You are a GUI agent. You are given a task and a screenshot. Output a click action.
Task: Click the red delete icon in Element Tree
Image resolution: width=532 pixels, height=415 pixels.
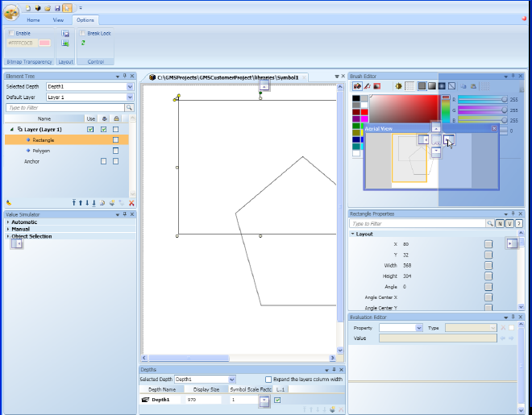tap(131, 203)
